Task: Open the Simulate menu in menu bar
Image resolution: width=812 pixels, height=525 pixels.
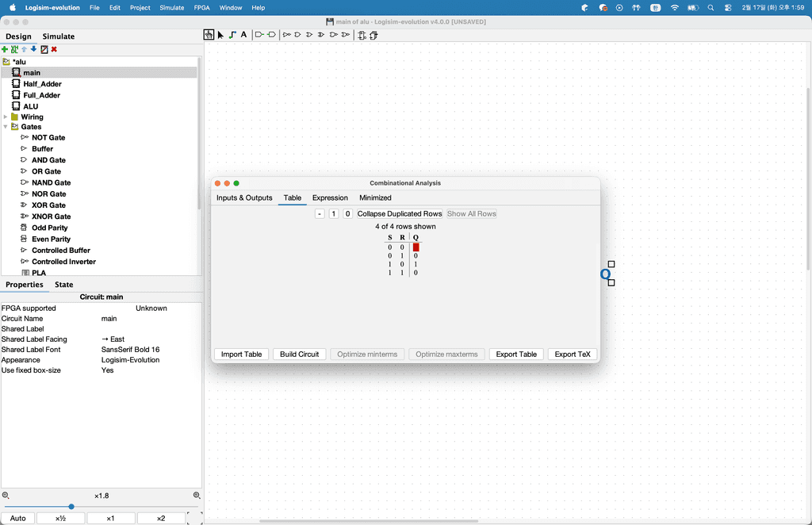Action: (171, 7)
